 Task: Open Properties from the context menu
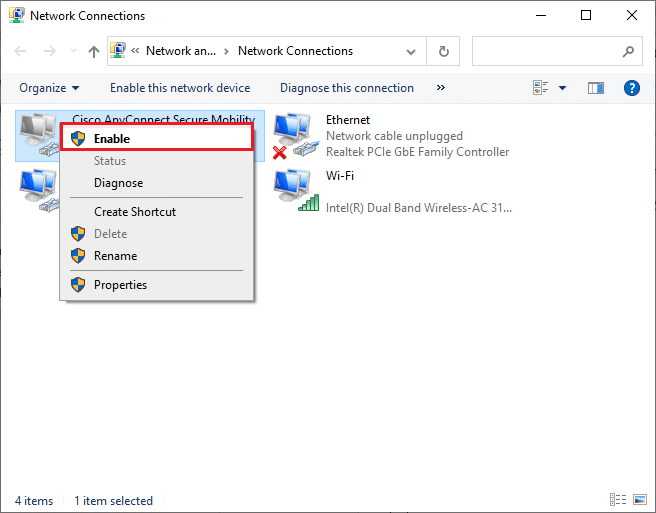tap(156, 285)
